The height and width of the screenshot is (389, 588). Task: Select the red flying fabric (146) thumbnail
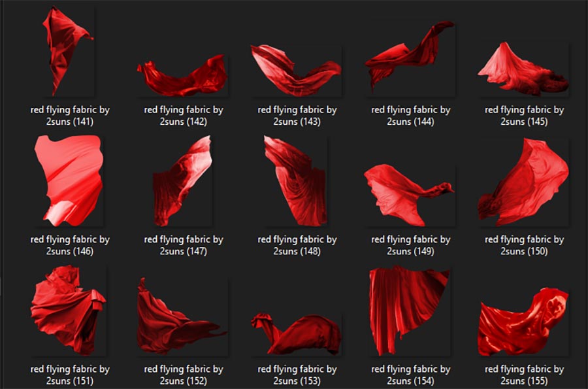69,181
